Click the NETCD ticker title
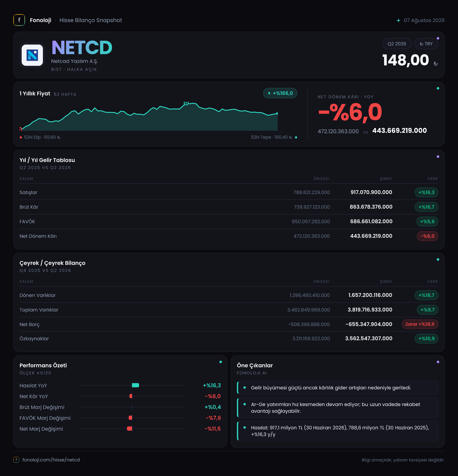This screenshot has height=476, width=458. [82, 48]
